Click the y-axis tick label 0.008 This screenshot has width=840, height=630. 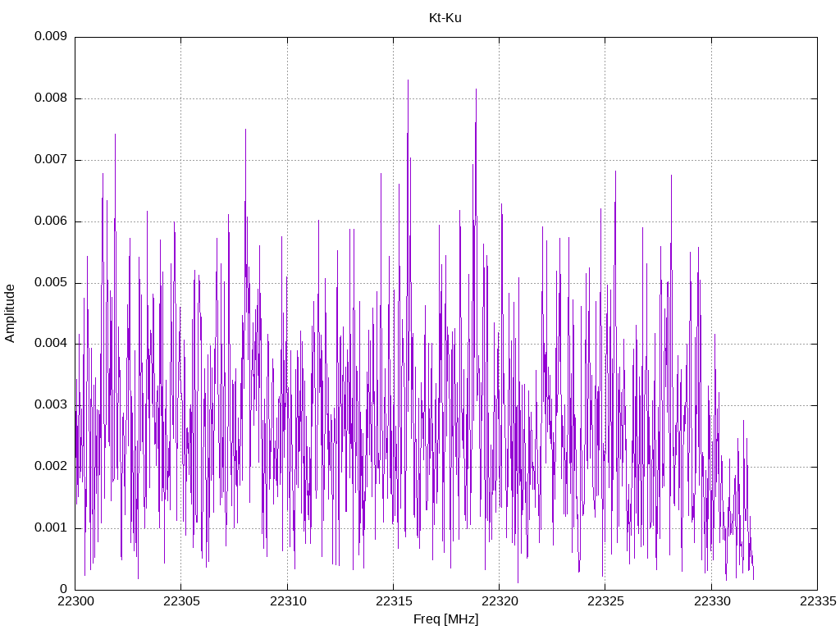[51, 98]
